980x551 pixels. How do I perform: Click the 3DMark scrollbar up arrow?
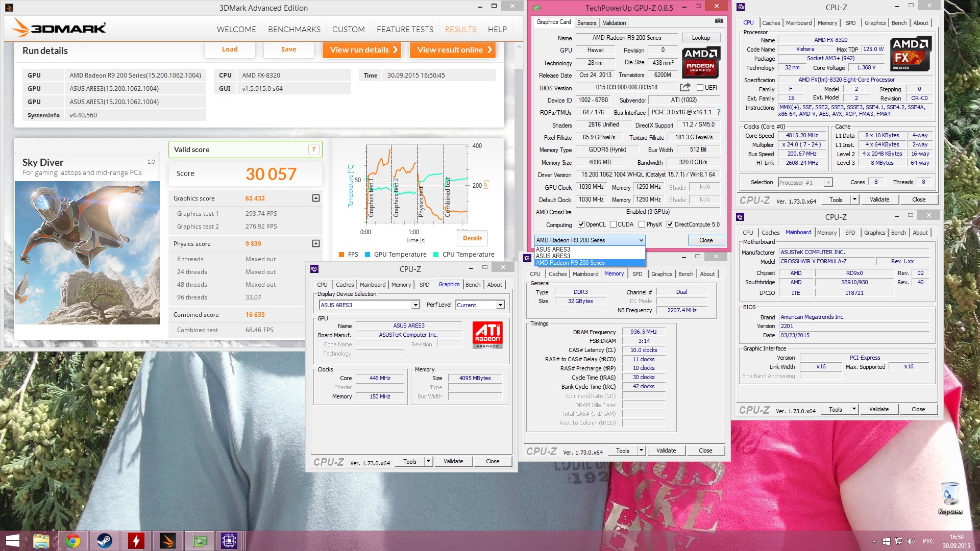click(x=519, y=47)
